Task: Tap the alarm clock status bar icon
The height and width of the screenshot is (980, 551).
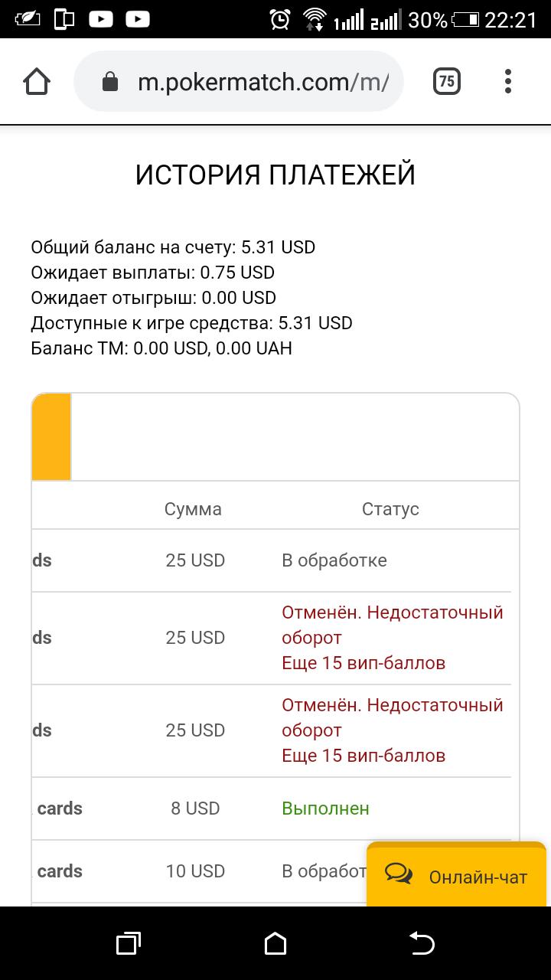Action: click(281, 19)
